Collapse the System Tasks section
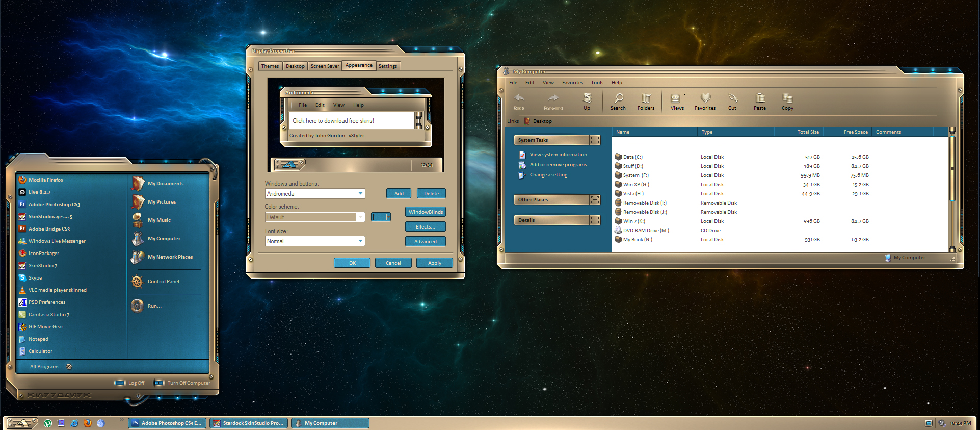 click(595, 140)
